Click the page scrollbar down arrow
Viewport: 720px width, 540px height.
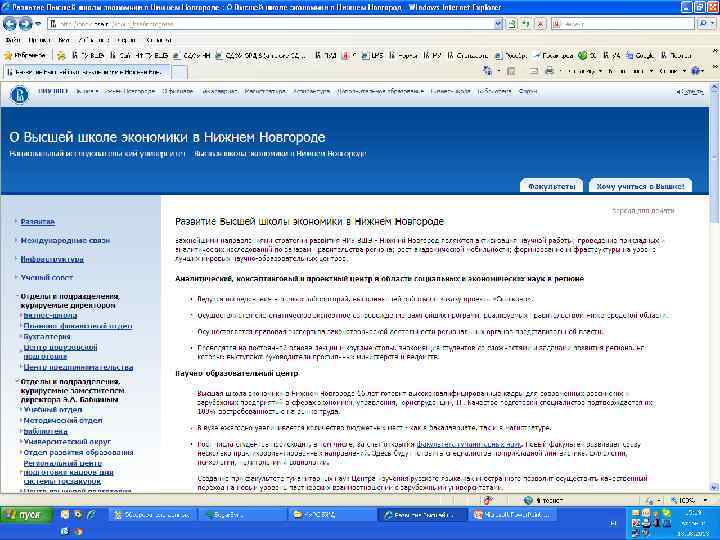[x=714, y=487]
